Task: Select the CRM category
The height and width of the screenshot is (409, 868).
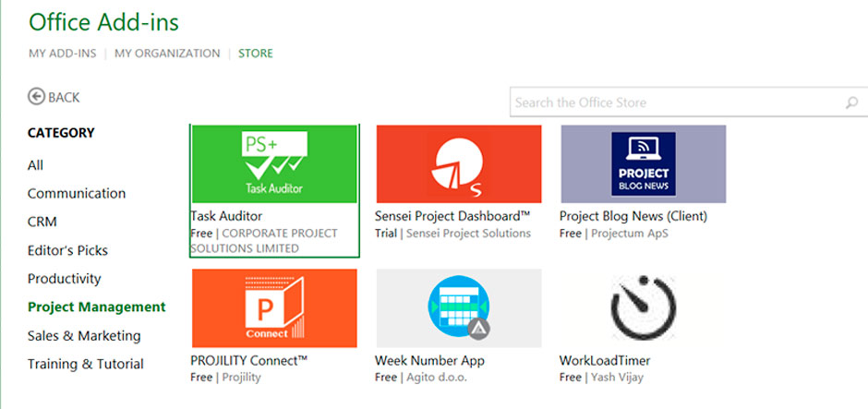Action: pos(42,222)
